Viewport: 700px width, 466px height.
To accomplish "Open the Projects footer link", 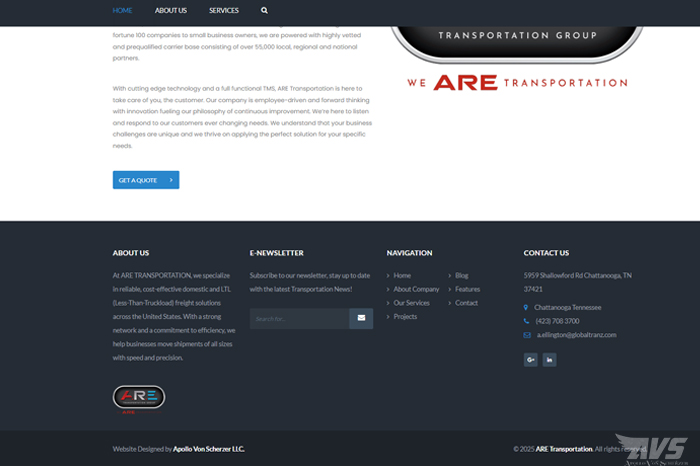I will [405, 316].
